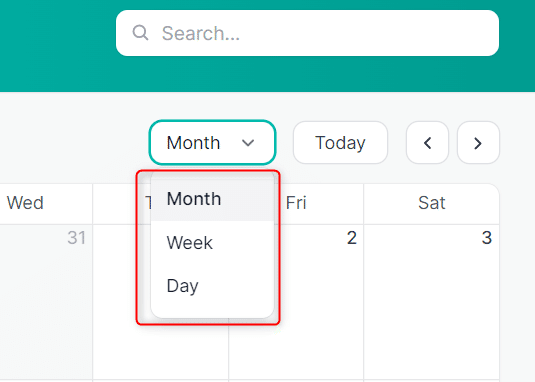Jump to Today button

click(340, 143)
